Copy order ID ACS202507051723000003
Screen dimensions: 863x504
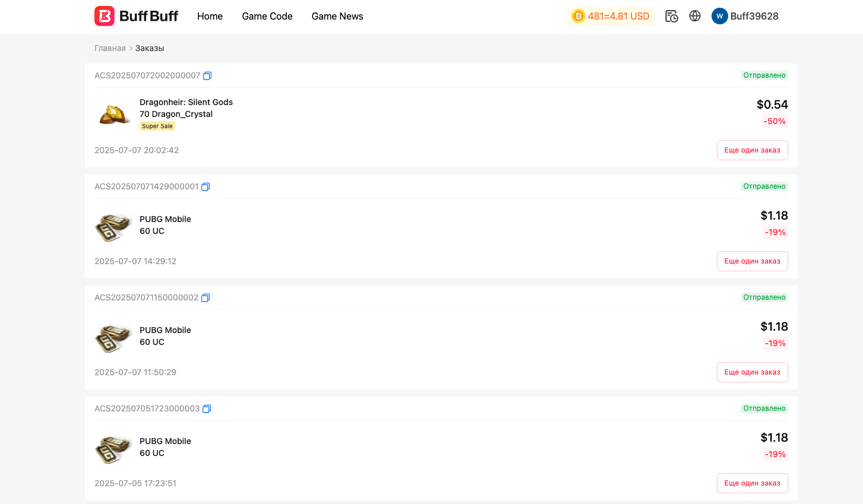207,409
